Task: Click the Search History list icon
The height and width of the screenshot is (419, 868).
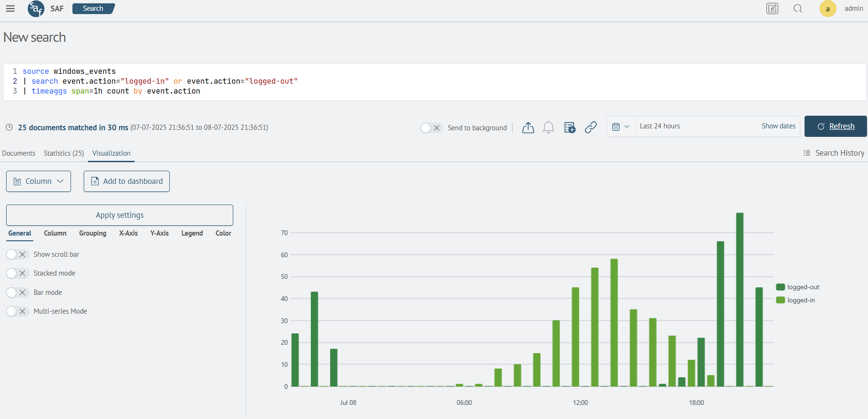Action: (807, 153)
